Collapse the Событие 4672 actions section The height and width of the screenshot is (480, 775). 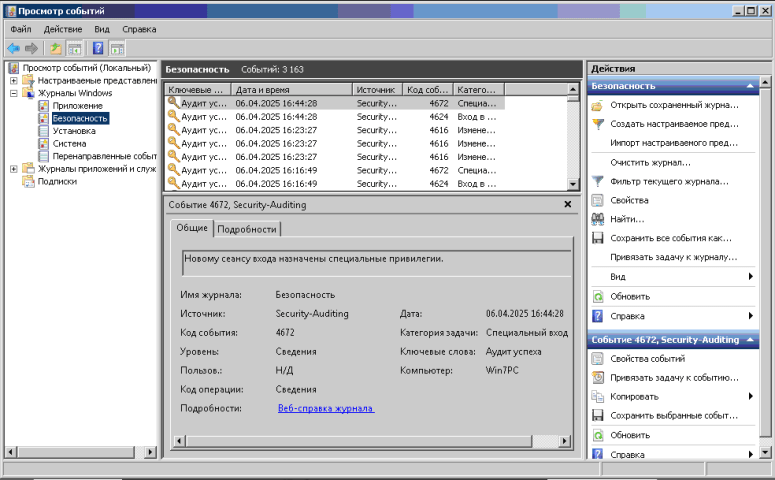[750, 340]
